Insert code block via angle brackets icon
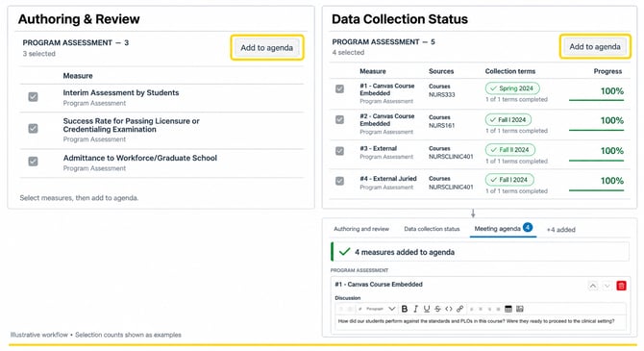644x351 pixels. (449, 309)
